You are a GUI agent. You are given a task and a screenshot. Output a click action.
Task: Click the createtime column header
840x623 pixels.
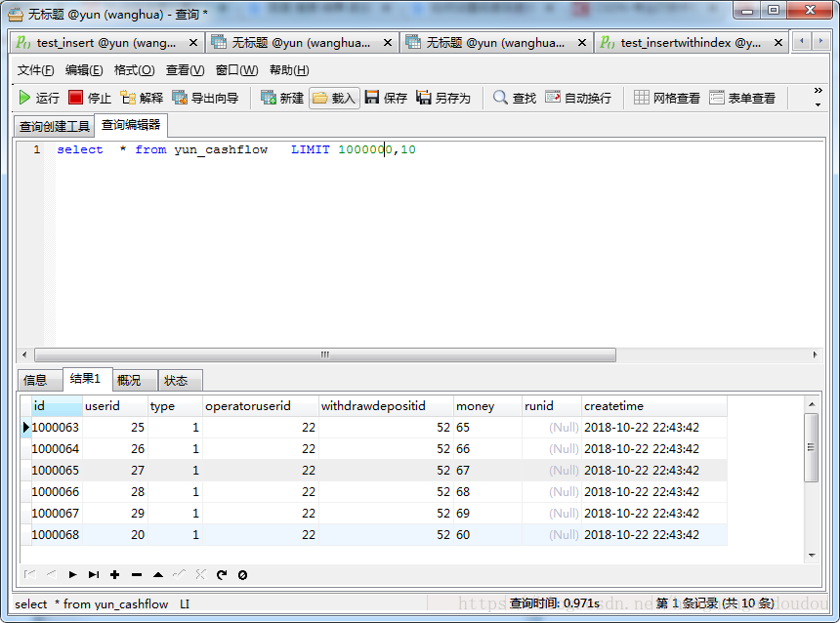[x=654, y=406]
